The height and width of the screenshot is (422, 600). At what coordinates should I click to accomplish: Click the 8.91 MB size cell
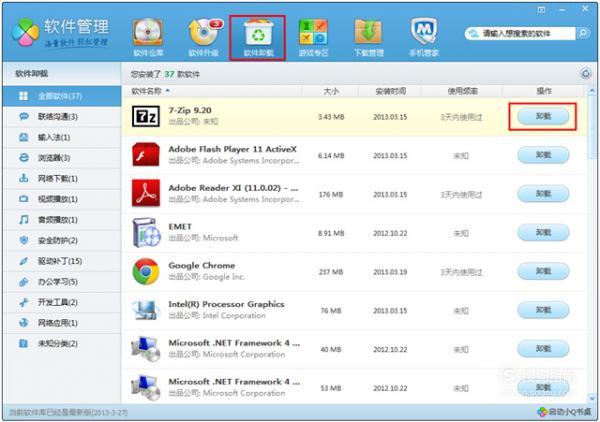331,233
